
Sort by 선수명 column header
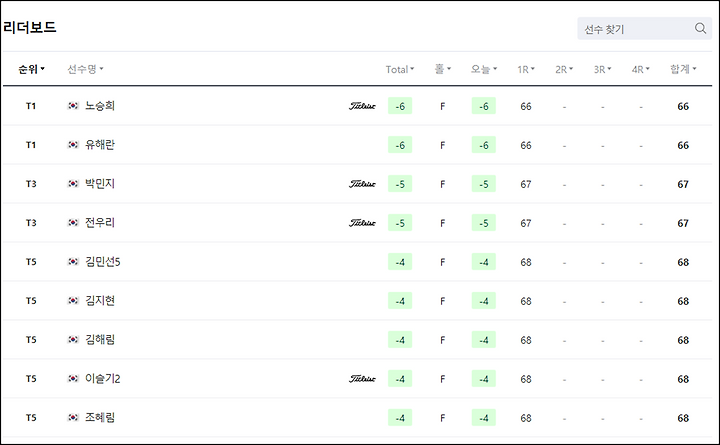coord(85,69)
